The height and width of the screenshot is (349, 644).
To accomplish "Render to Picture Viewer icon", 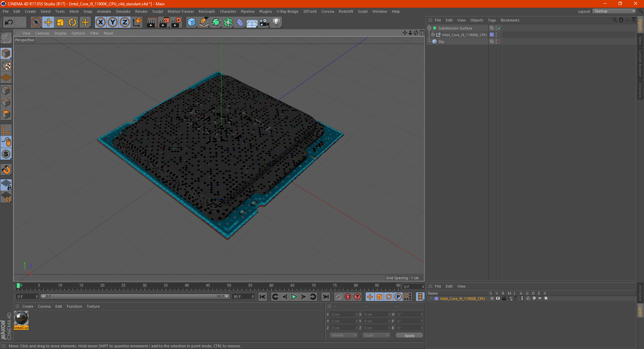I will (x=164, y=22).
